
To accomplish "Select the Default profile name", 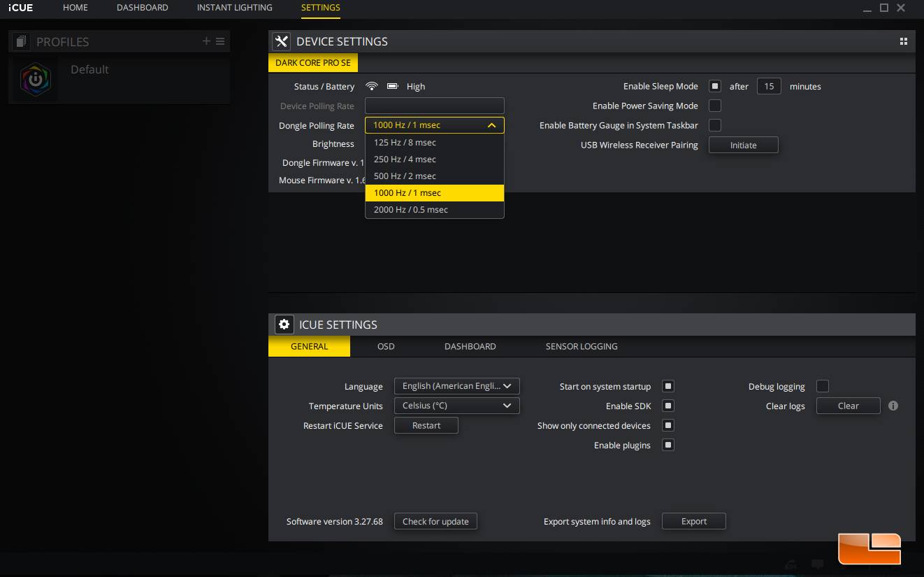I will pos(89,69).
